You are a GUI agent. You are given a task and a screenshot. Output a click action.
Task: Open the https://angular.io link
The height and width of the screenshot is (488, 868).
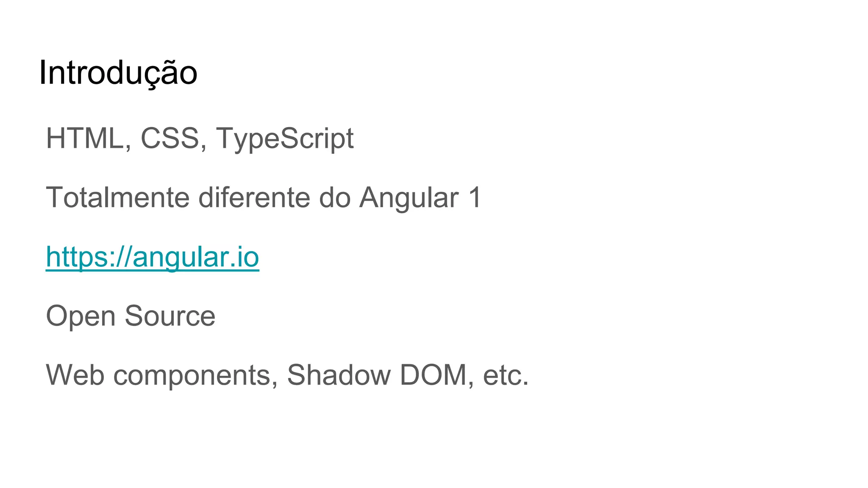point(152,257)
